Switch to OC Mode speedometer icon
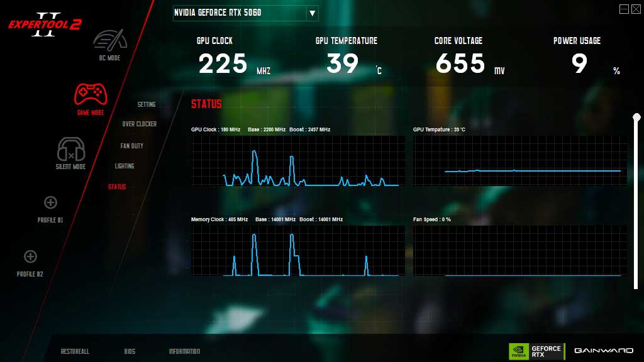The height and width of the screenshot is (362, 644). point(109,40)
